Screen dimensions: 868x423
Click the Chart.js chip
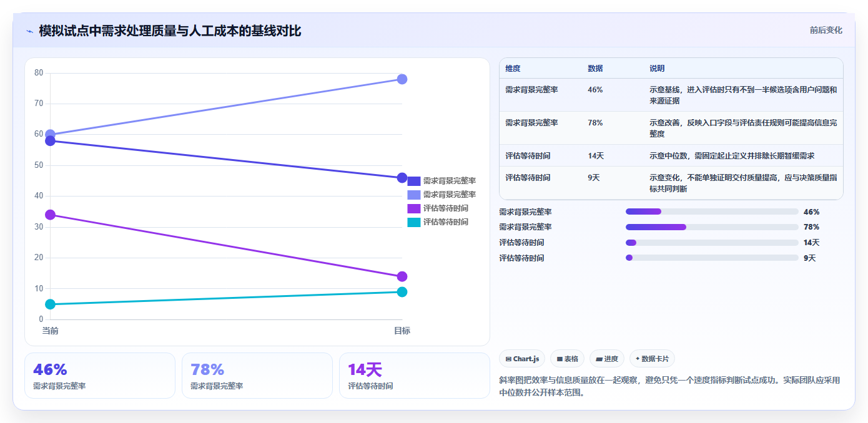pyautogui.click(x=521, y=359)
